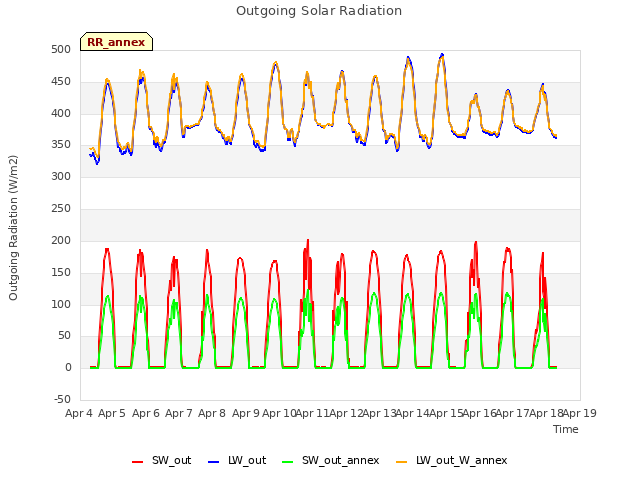This screenshot has width=640, height=480.
Task: Click the Outgoing Radiation (W/m2) axis title
Action: 13,228
